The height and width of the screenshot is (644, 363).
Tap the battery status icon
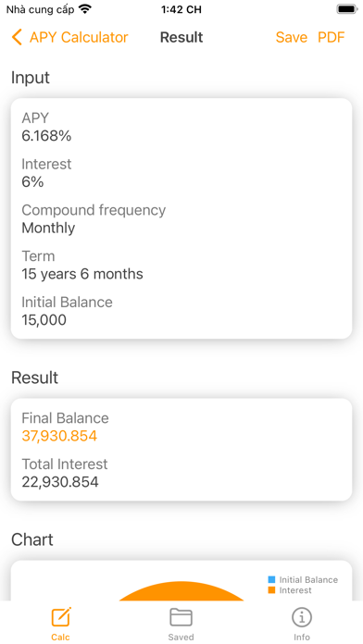coord(347,9)
